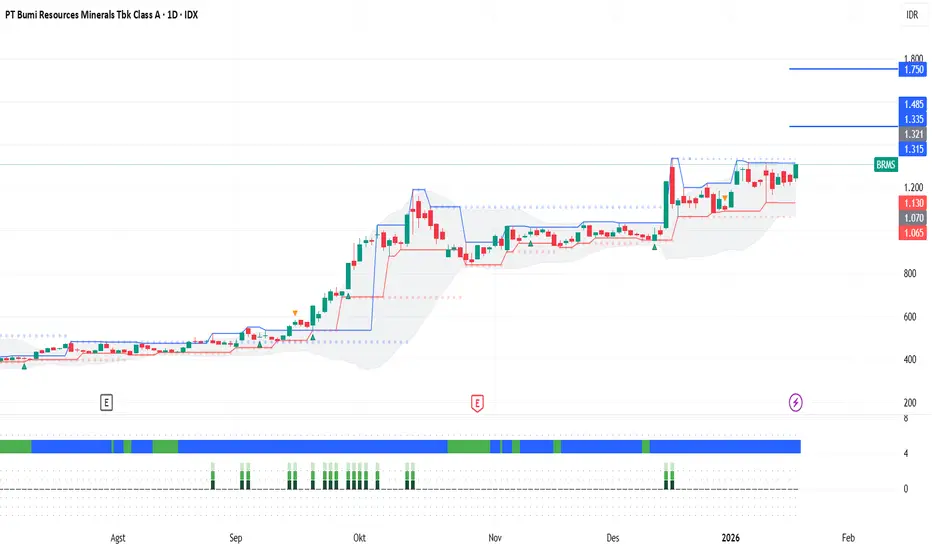The height and width of the screenshot is (550, 932).
Task: Click the blue 1.485 price label
Action: tap(914, 104)
